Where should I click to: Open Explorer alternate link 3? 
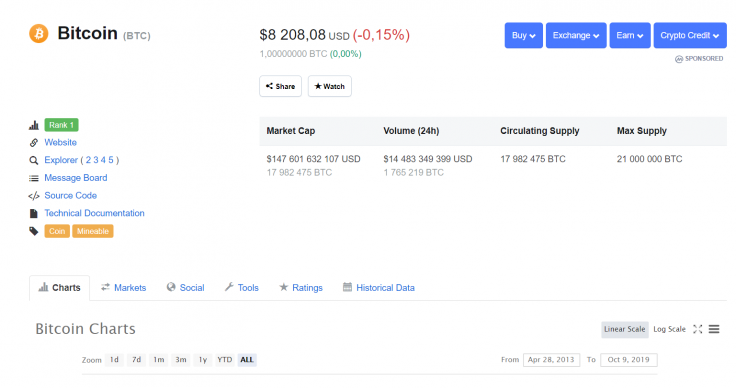pyautogui.click(x=96, y=160)
